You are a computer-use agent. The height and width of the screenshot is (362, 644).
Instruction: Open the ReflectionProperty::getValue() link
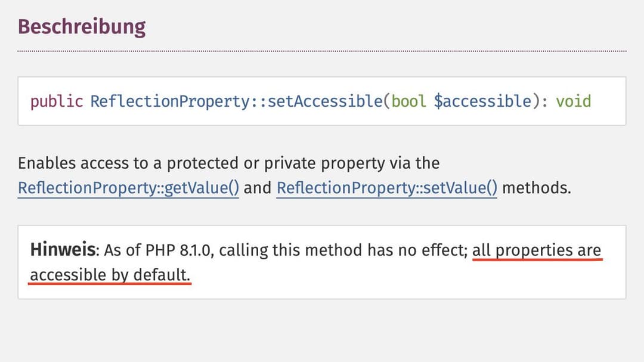click(x=128, y=188)
